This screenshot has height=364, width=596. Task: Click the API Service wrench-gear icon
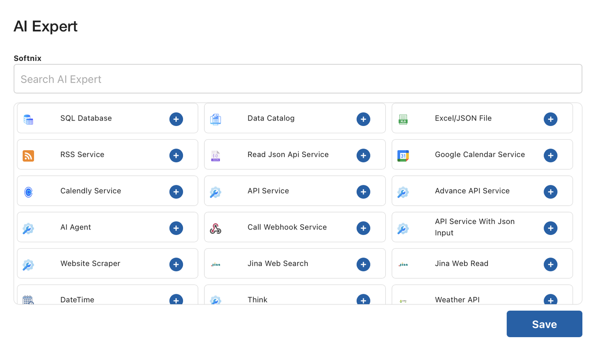(215, 192)
